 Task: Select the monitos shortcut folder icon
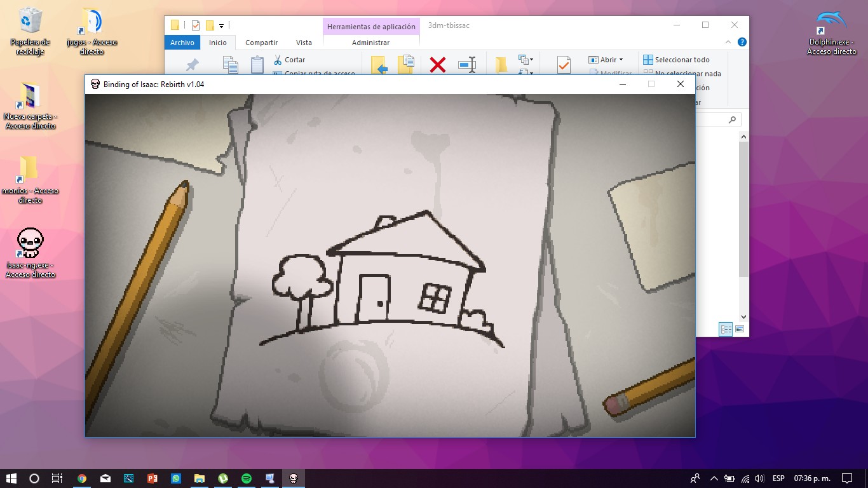(x=30, y=179)
